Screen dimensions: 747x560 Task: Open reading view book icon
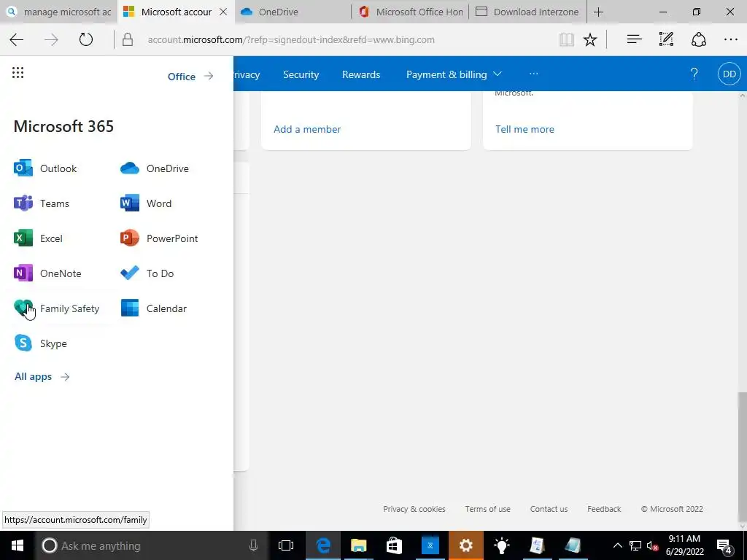tap(566, 39)
